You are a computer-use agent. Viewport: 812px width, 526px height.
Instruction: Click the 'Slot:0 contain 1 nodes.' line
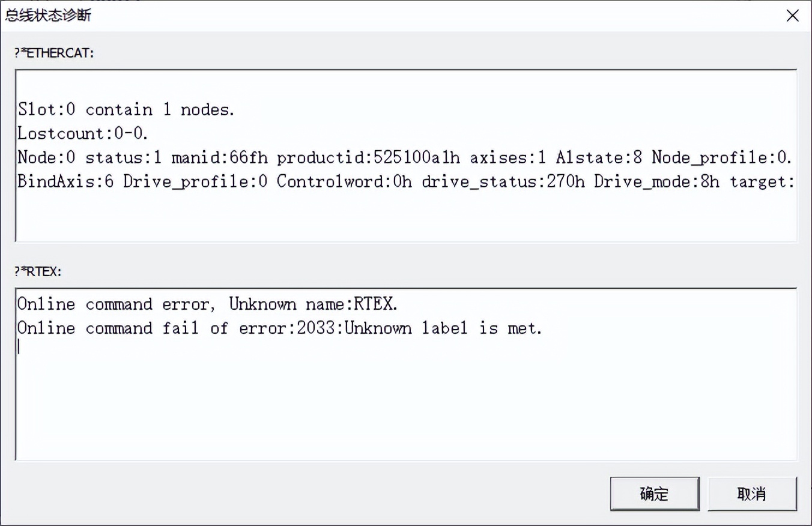click(x=126, y=109)
